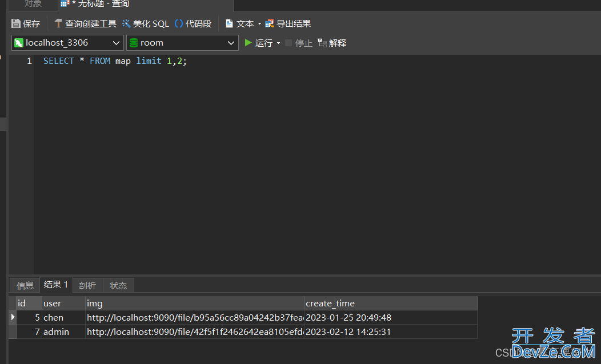The image size is (601, 364).
Task: Select the cell with user chen
Action: (x=63, y=317)
